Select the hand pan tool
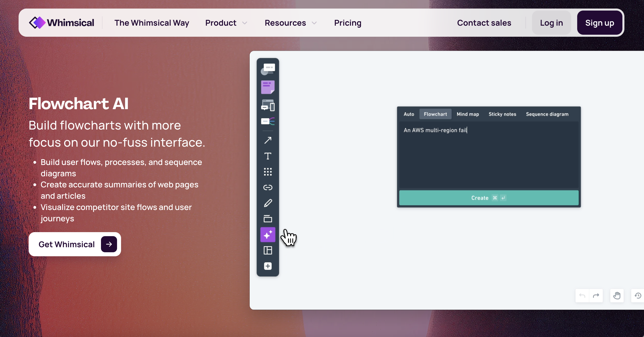 coord(617,296)
